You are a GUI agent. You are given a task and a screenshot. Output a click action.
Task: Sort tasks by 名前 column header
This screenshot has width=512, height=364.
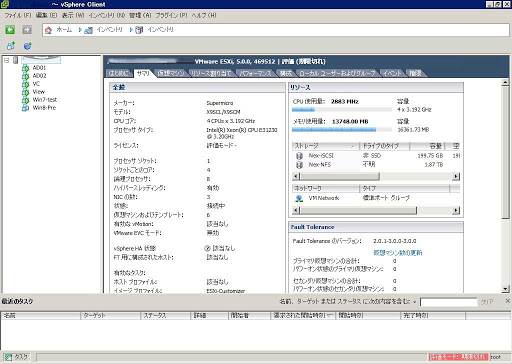(40, 315)
